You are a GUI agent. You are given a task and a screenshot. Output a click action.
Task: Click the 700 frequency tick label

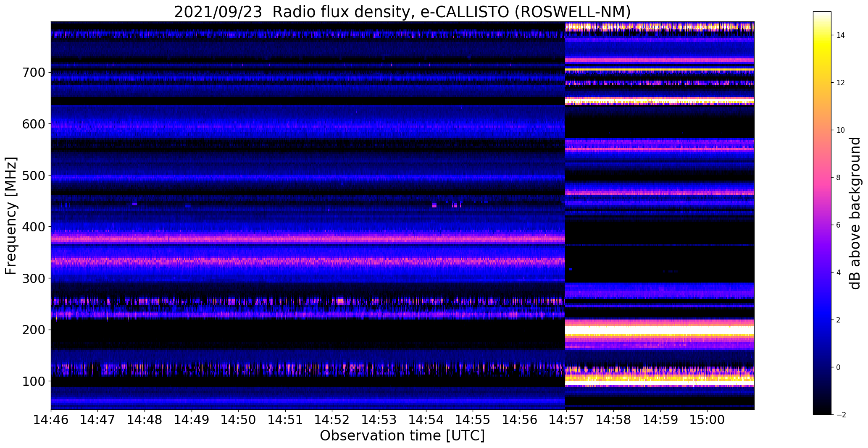click(34, 73)
